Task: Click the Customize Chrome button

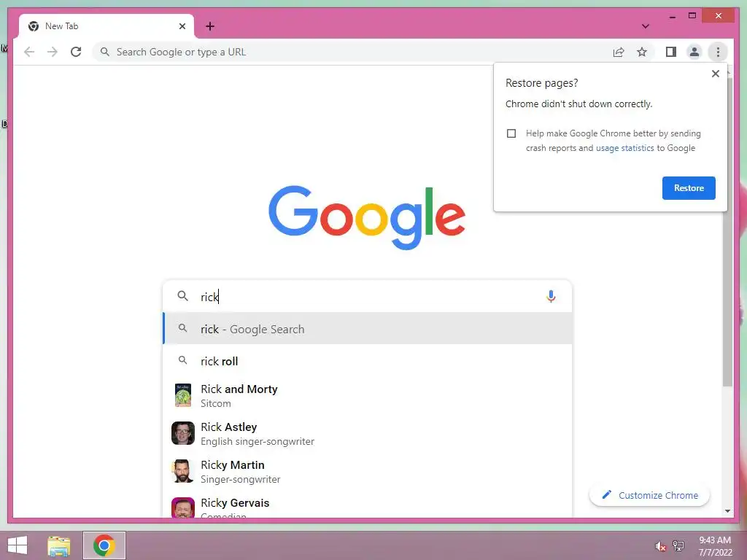Action: click(x=649, y=495)
